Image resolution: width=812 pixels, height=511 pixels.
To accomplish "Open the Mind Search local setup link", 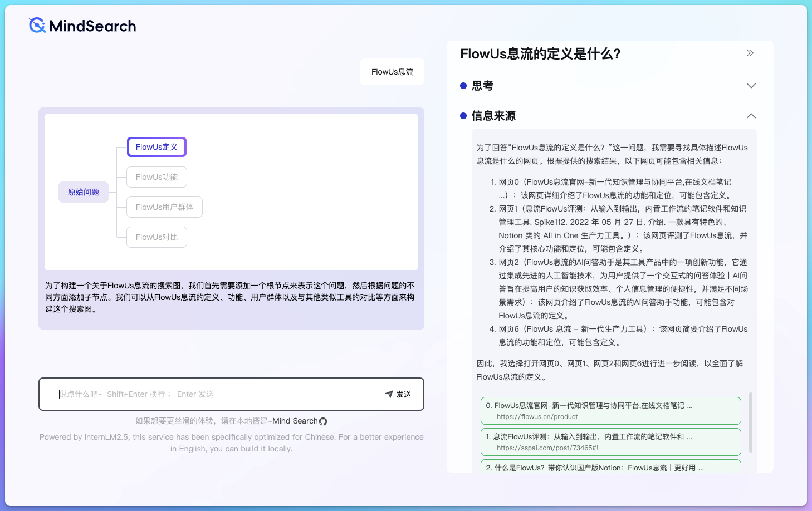I will point(295,421).
